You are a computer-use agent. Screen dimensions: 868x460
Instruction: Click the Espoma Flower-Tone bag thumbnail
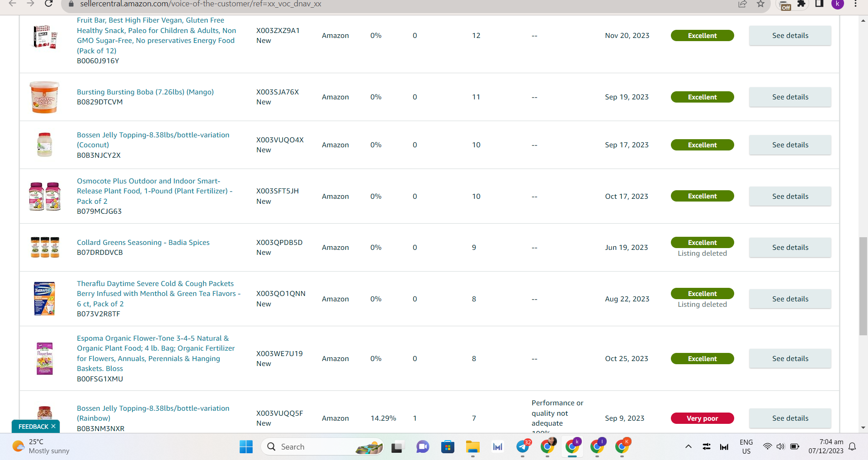coord(45,358)
